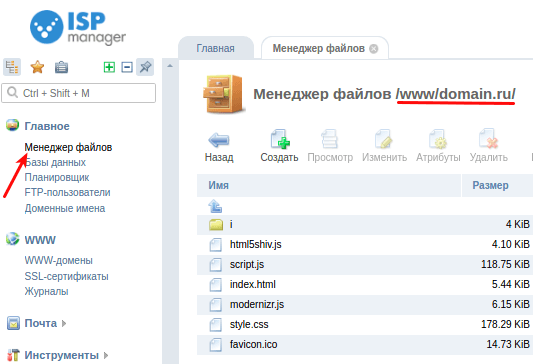Collapse all menu sections with minus icon
This screenshot has height=364, width=533.
(x=127, y=67)
